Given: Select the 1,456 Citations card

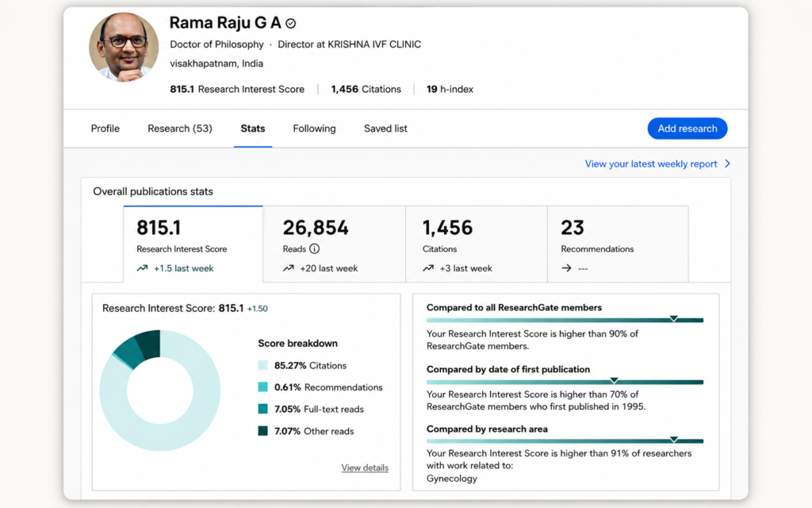Looking at the screenshot, I should tap(477, 244).
